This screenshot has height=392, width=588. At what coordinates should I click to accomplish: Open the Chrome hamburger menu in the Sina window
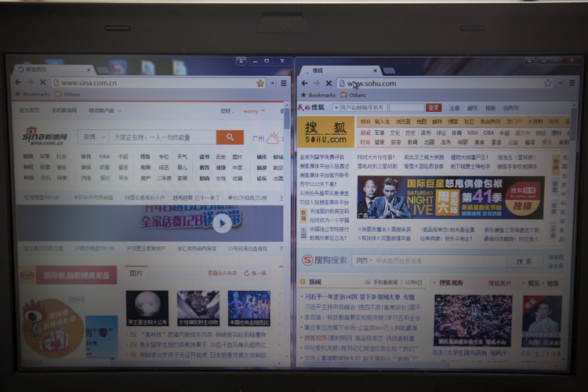tap(284, 83)
